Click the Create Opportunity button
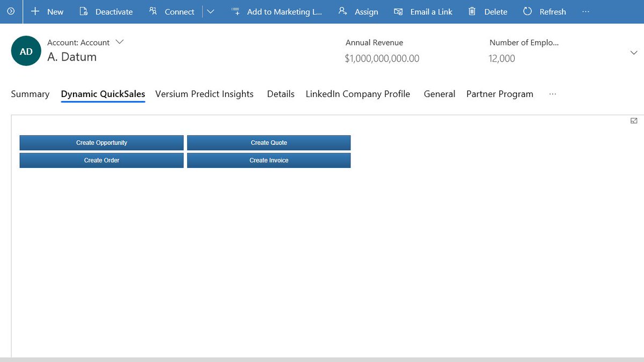This screenshot has height=362, width=644. pos(101,143)
